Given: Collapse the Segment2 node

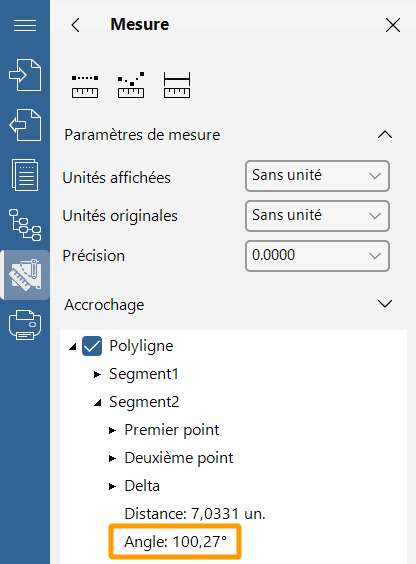Looking at the screenshot, I should click(x=97, y=403).
